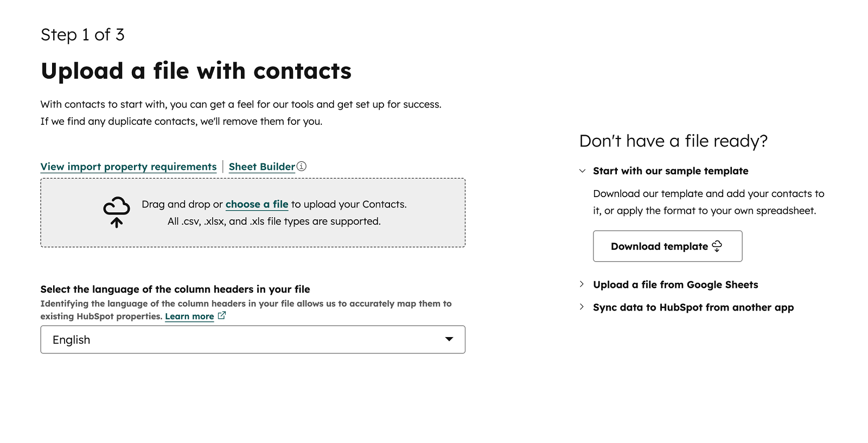868x443 pixels.
Task: Open the Sheet Builder link
Action: coord(261,167)
